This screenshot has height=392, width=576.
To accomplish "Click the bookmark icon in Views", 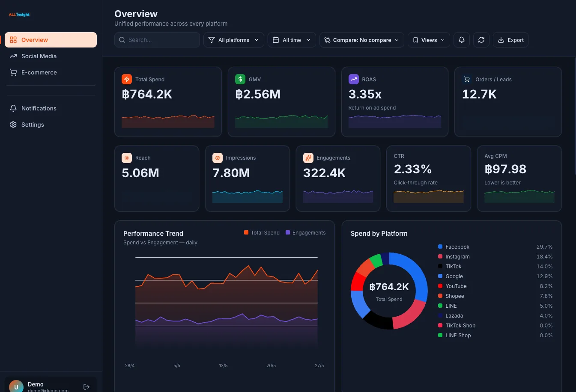I will [415, 40].
